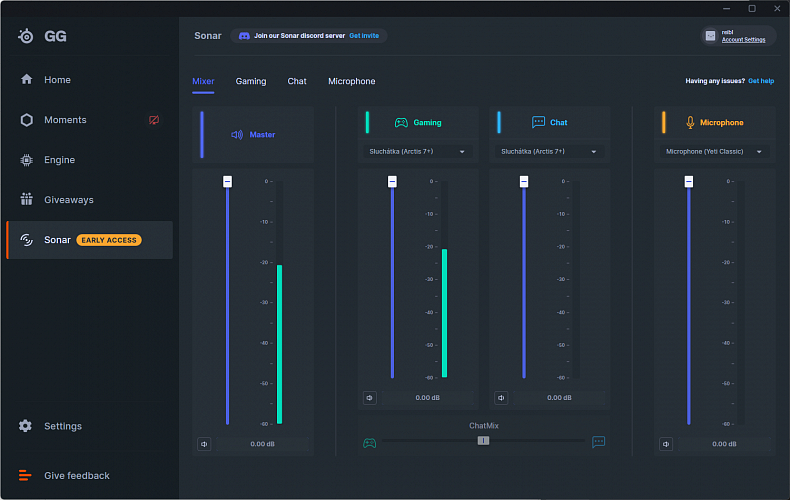Click the ChatMix balance slider handle
Screen dimensions: 790x500
coord(483,440)
